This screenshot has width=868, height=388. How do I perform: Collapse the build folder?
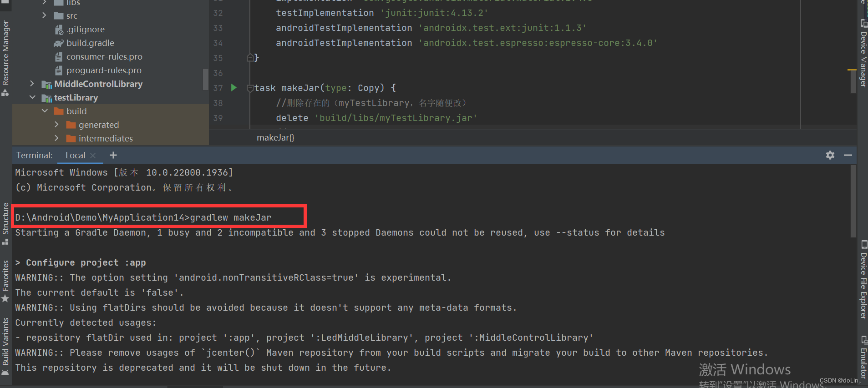tap(45, 111)
